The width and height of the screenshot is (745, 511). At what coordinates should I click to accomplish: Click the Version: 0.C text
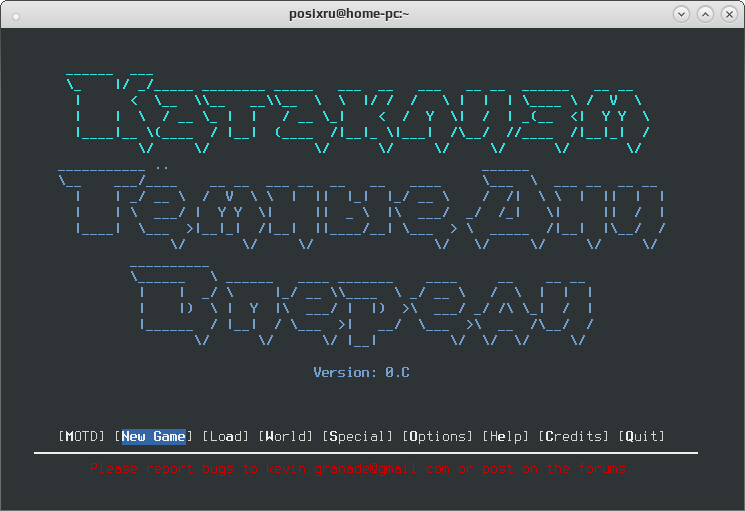click(x=362, y=372)
